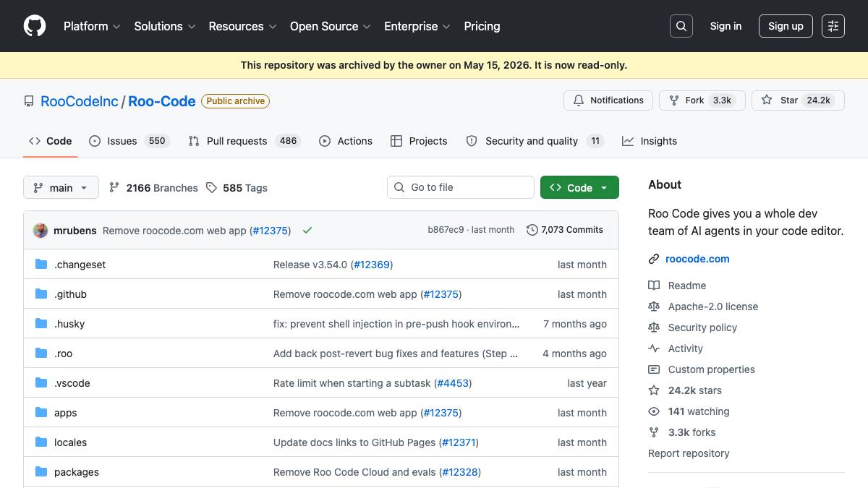868x488 pixels.
Task: Open the RooCodeInc owner link
Action: [x=80, y=101]
